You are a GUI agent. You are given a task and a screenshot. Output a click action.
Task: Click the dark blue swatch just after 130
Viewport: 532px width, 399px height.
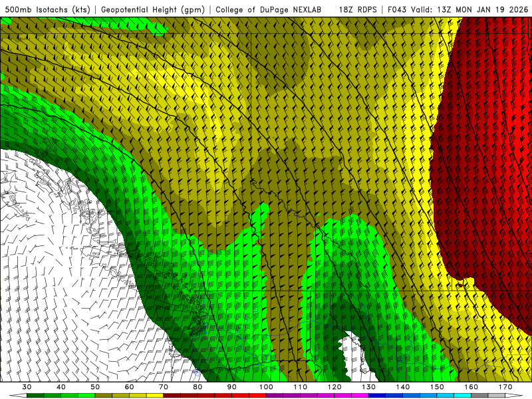377,396
